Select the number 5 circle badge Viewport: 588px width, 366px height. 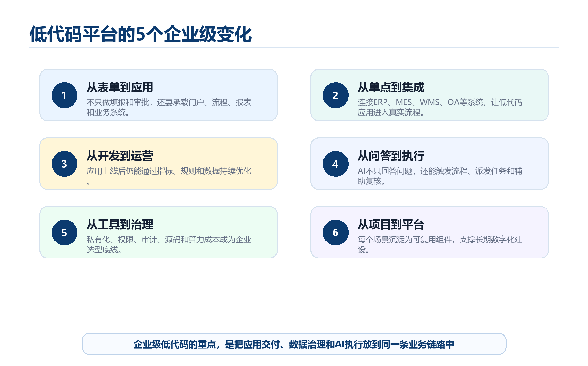[x=64, y=232]
